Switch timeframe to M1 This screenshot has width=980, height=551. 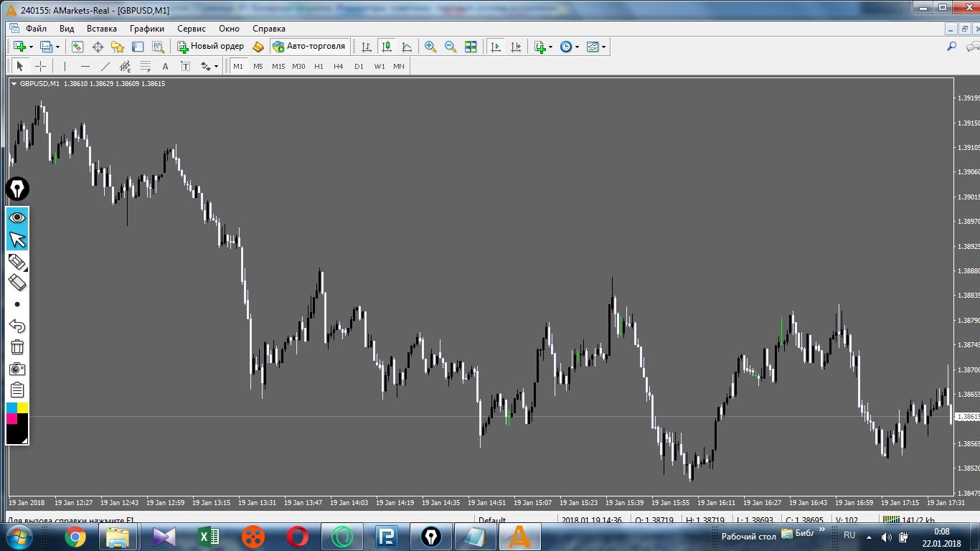pos(238,66)
